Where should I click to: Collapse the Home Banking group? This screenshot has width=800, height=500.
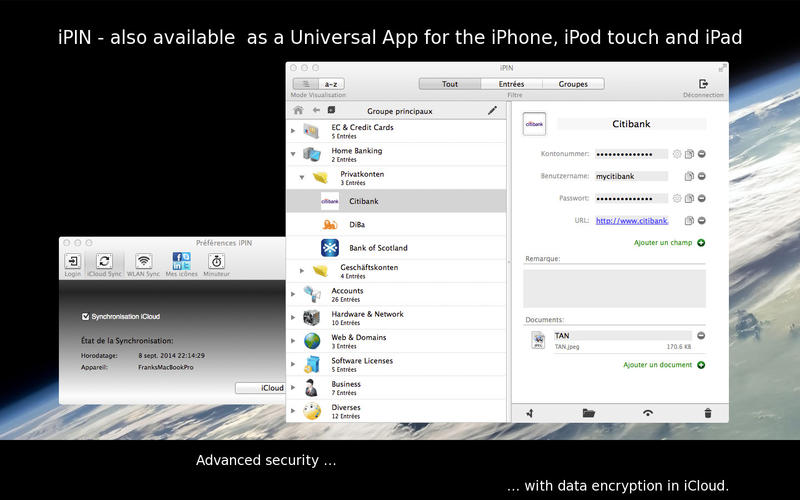[x=293, y=154]
